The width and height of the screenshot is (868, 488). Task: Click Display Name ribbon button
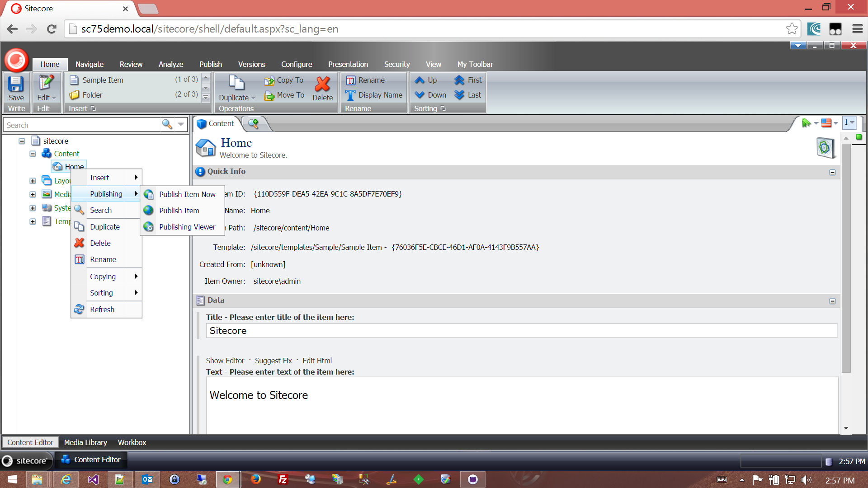[374, 95]
